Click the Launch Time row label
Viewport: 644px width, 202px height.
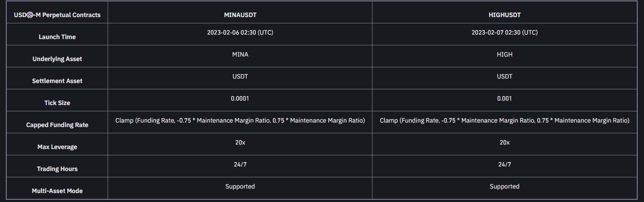coord(57,37)
